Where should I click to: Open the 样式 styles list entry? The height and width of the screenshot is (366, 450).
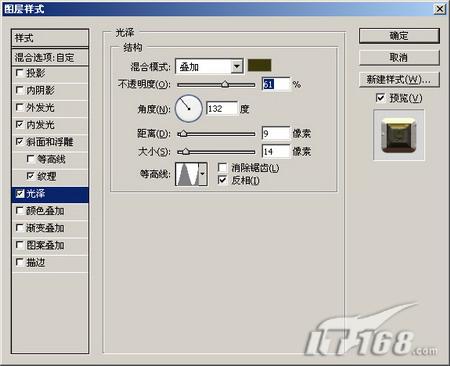(50, 38)
